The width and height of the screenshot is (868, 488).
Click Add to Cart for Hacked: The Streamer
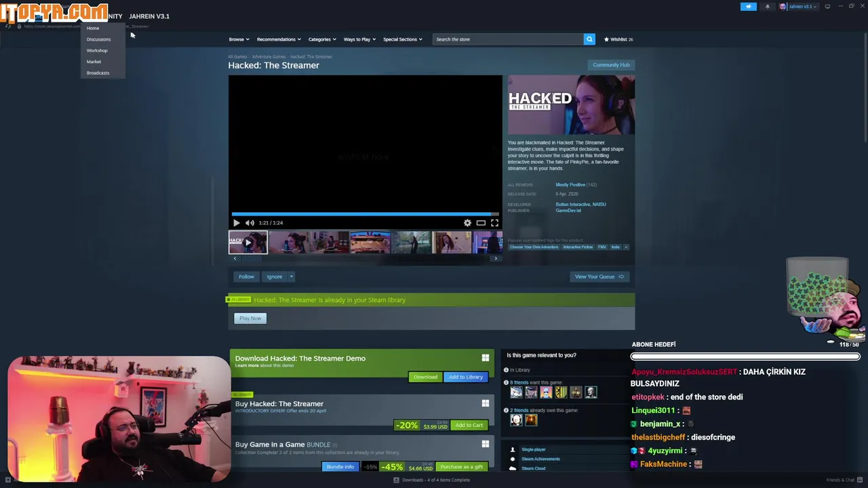click(469, 425)
